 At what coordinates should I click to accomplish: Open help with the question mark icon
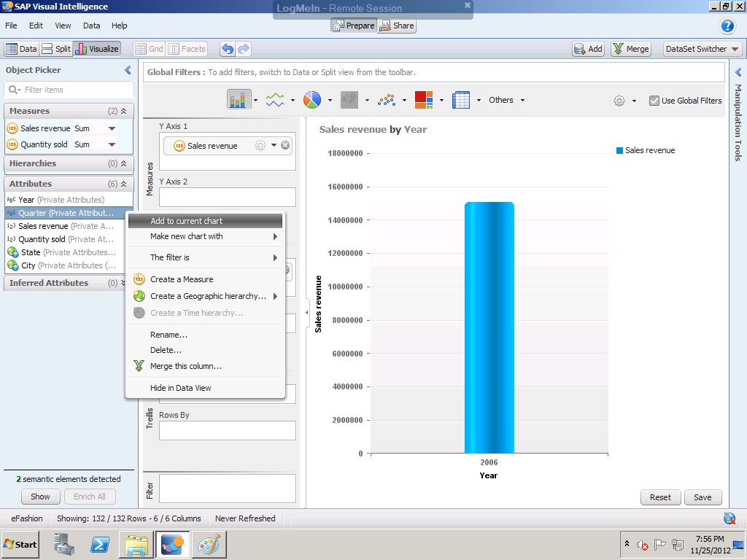click(727, 26)
